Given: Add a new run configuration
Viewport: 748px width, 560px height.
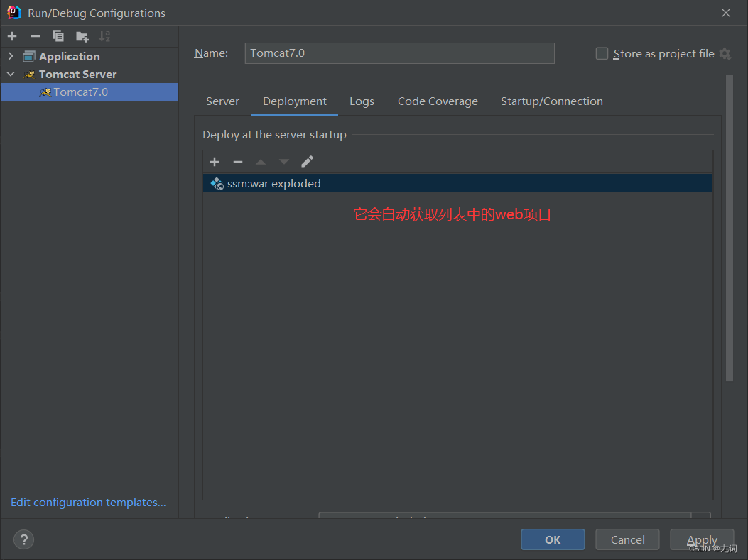Looking at the screenshot, I should click(12, 36).
